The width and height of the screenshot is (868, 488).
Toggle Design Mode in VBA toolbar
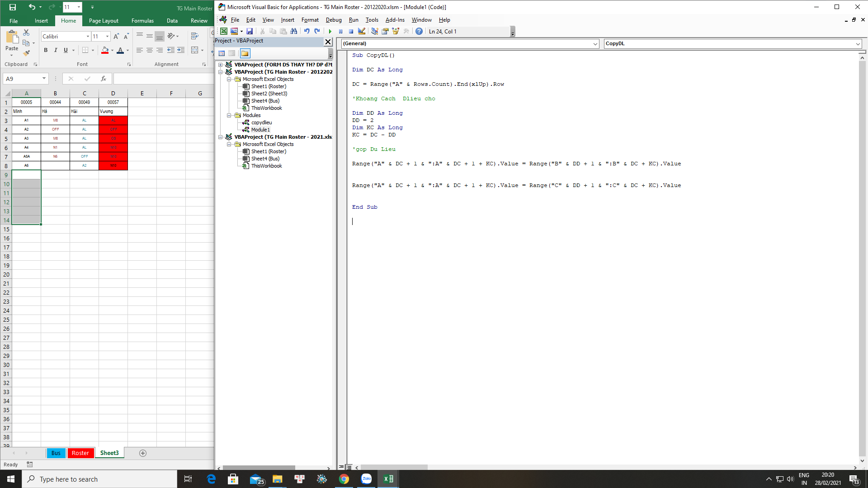tap(362, 31)
